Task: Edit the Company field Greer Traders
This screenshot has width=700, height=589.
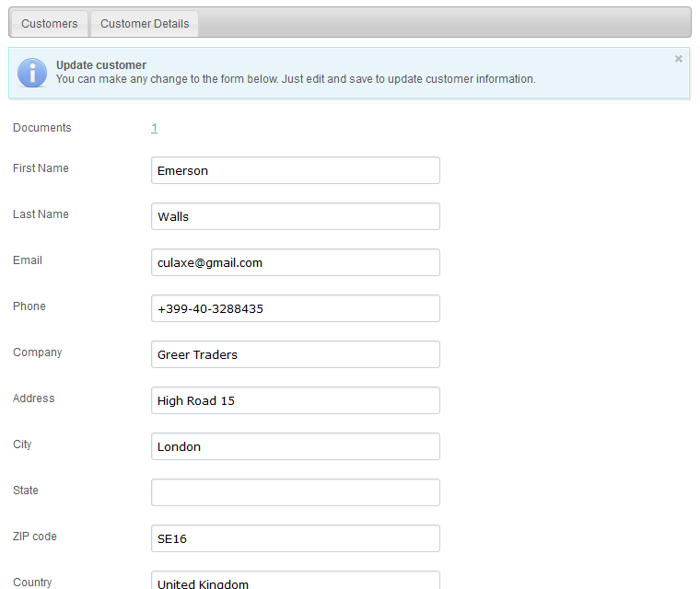Action: (x=296, y=354)
